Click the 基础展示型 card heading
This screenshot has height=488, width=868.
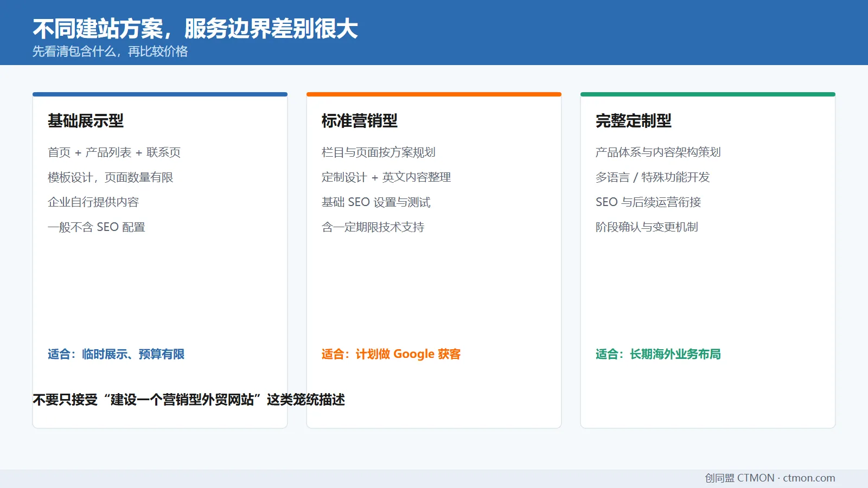(x=86, y=121)
